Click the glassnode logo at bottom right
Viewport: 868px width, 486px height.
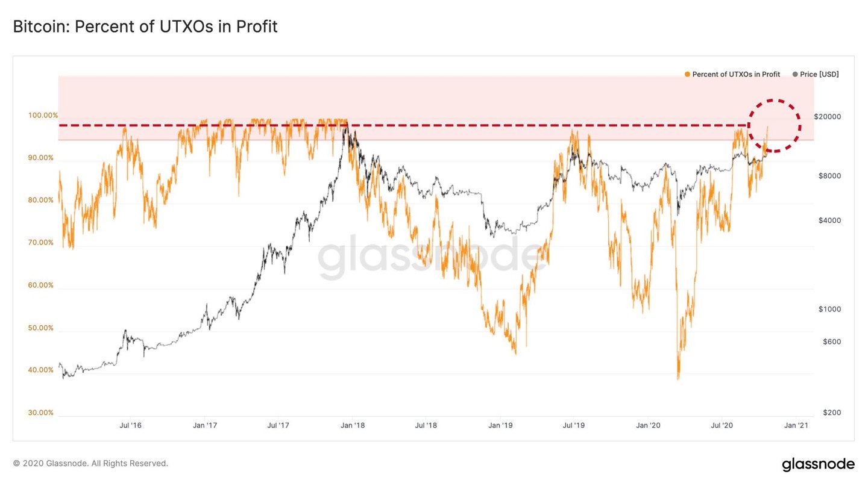point(818,464)
